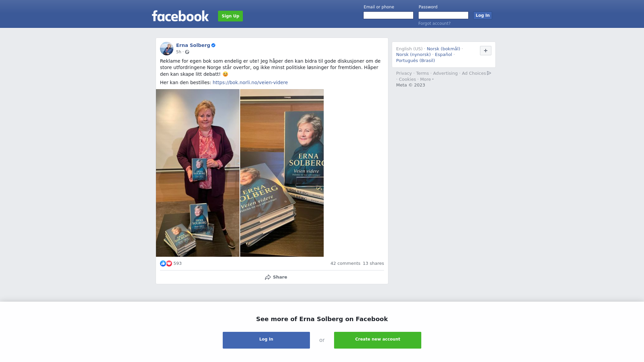Open photo of woman holding the book
Screen dimensions: 644x362
pos(198,173)
